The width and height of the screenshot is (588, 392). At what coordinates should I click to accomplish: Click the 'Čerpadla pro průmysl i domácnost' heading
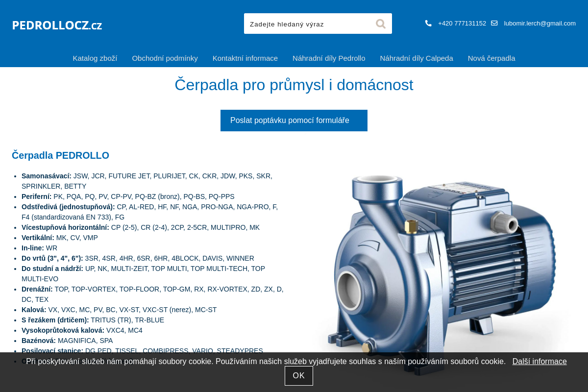[x=294, y=85]
